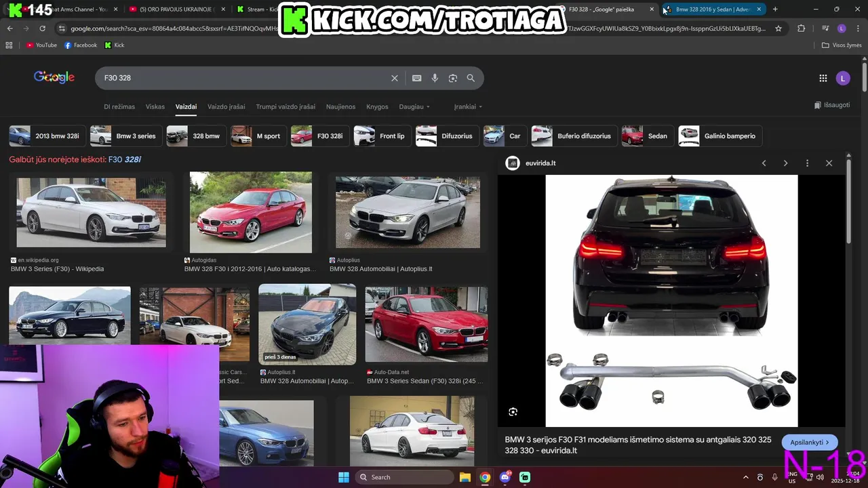The image size is (868, 488).
Task: Show next image in the preview panel
Action: point(785,163)
